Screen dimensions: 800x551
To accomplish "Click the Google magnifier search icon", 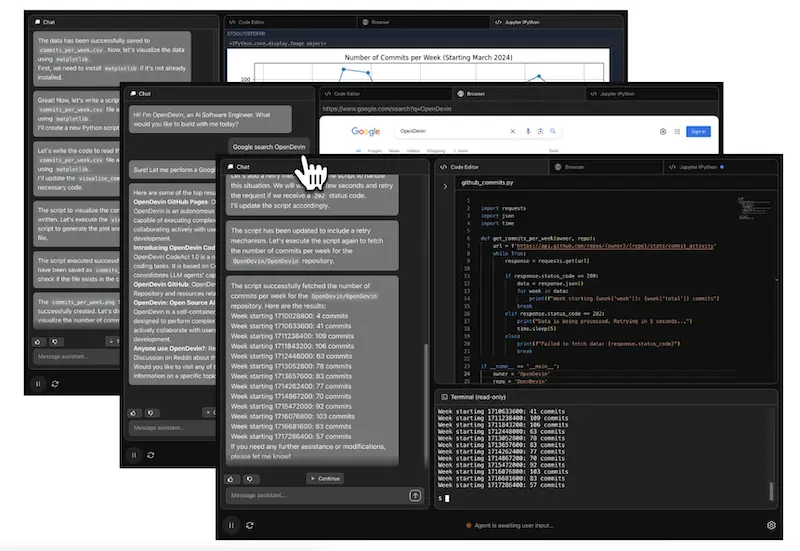I will pyautogui.click(x=553, y=131).
